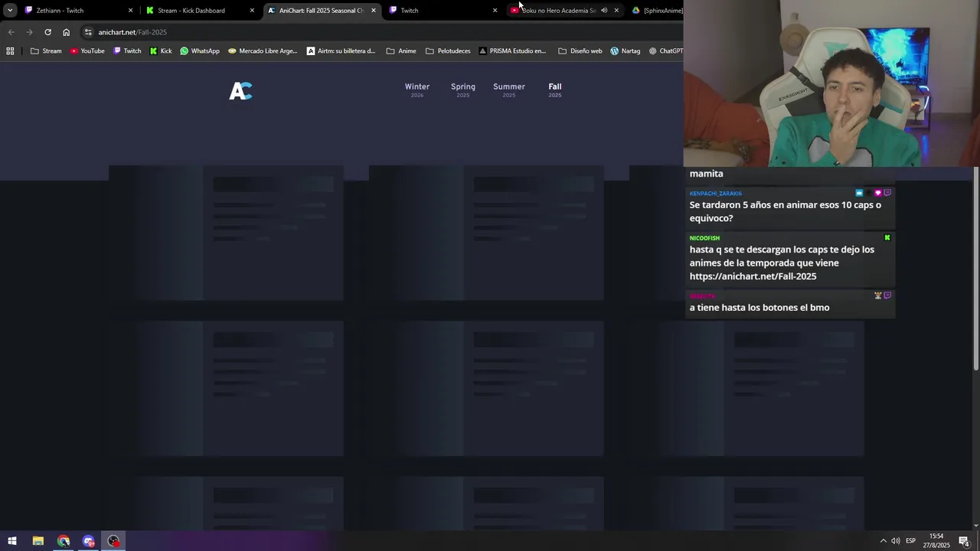Click the chat message 'mamita'
The width and height of the screenshot is (980, 551).
coord(706,174)
